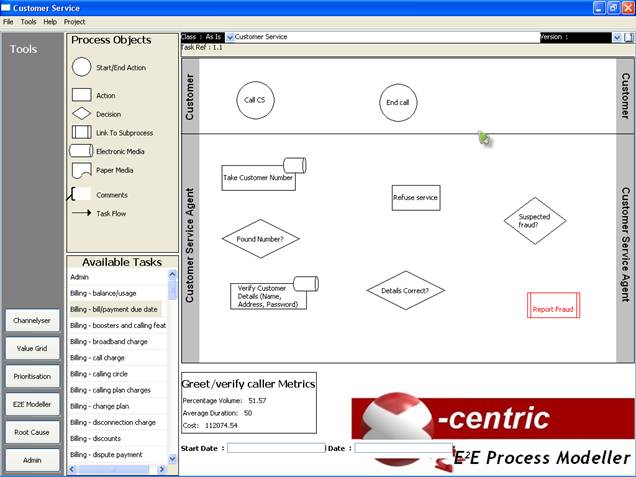Choose the Decision diamond shape
Screen dimensions: 636x477
pos(81,114)
